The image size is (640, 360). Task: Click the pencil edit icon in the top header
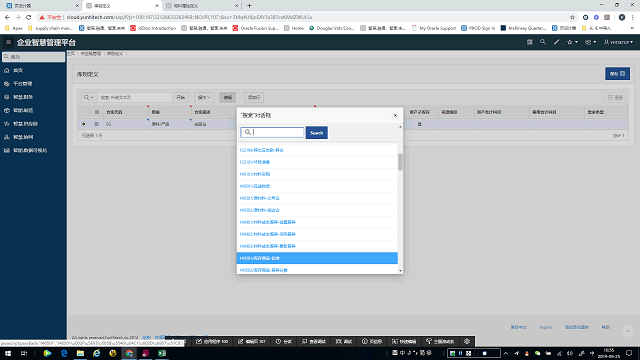click(556, 42)
